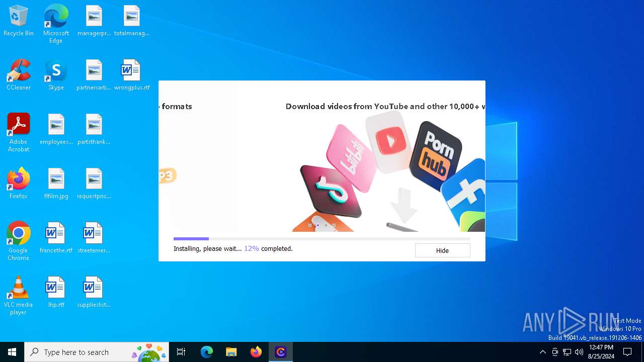Open File Explorer from the taskbar
The height and width of the screenshot is (362, 644).
[231, 352]
